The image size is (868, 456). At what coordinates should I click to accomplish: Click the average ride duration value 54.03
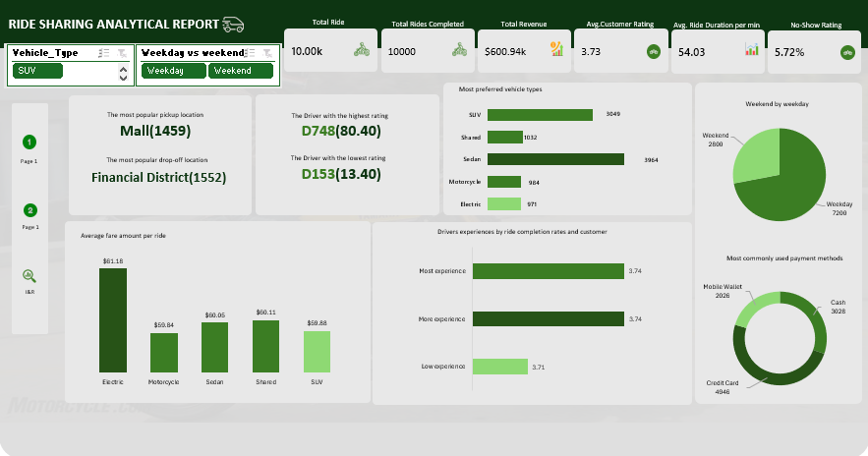click(x=691, y=52)
